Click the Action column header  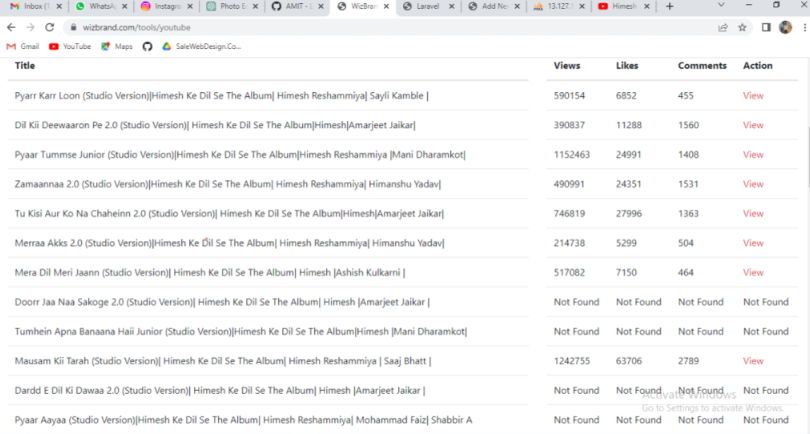click(x=758, y=66)
